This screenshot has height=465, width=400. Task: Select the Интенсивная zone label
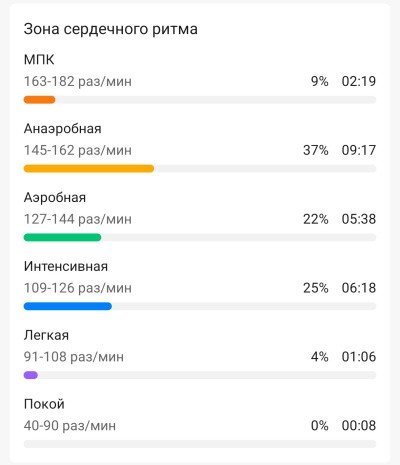click(x=66, y=266)
